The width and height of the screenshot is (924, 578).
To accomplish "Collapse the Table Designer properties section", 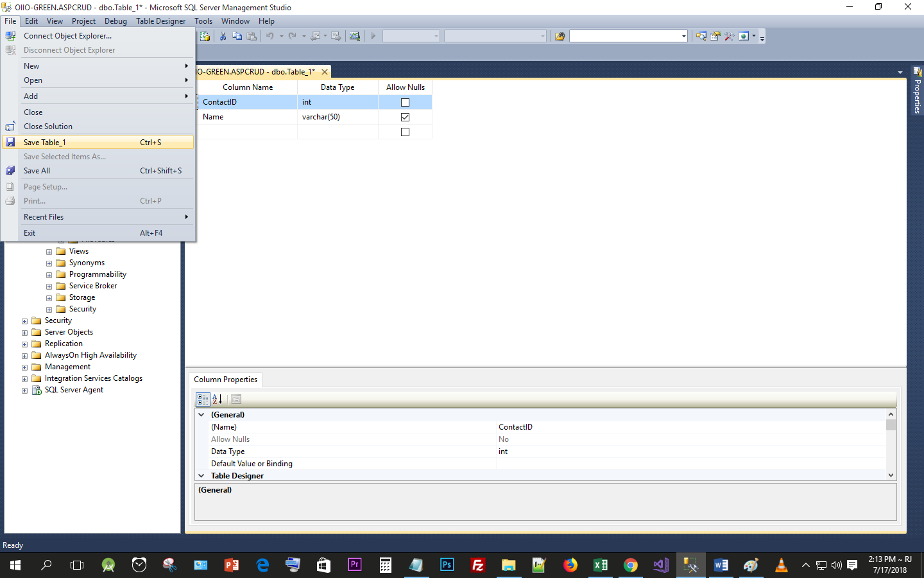I will tap(201, 475).
